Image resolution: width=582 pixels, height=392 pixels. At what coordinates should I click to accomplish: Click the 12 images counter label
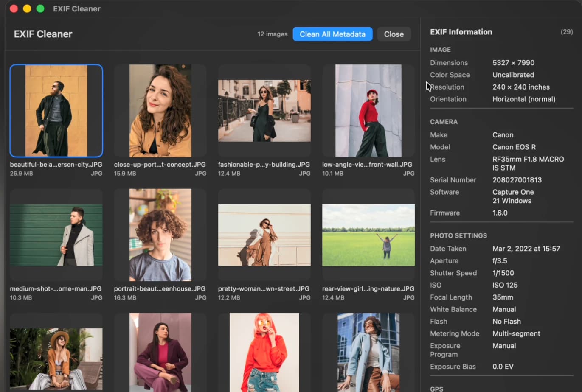pyautogui.click(x=272, y=34)
